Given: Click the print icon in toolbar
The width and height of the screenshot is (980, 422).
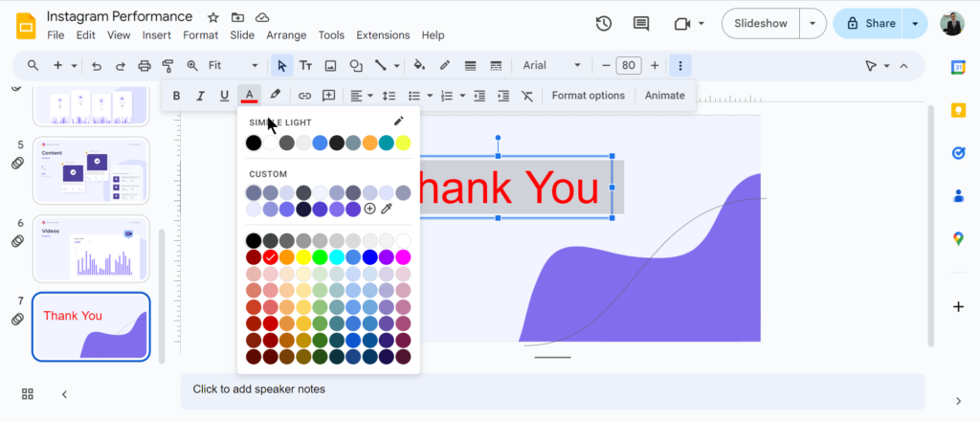Looking at the screenshot, I should click(x=145, y=66).
